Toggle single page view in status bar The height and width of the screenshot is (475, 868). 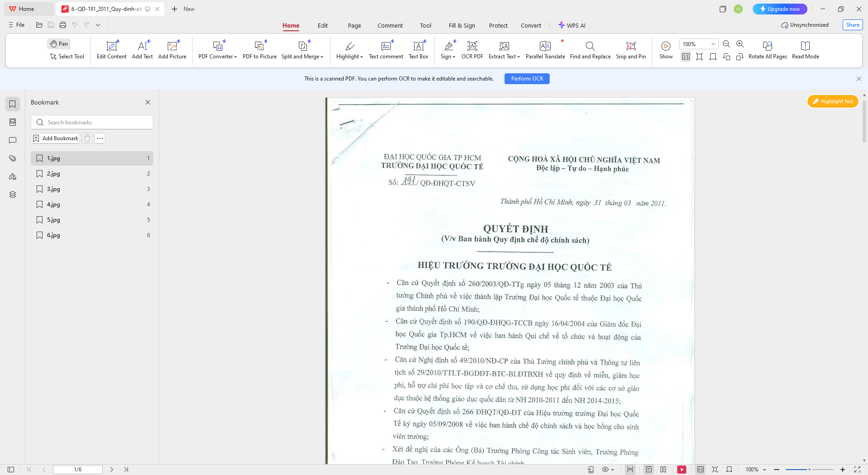pos(649,470)
